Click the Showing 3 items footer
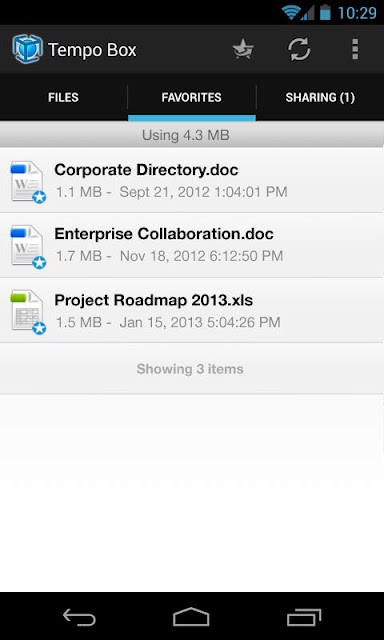The height and width of the screenshot is (640, 384). point(190,369)
